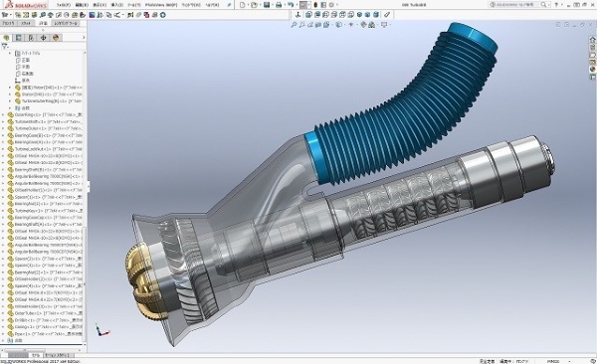597x364 pixels.
Task: Click the New document icon
Action: point(242,5)
